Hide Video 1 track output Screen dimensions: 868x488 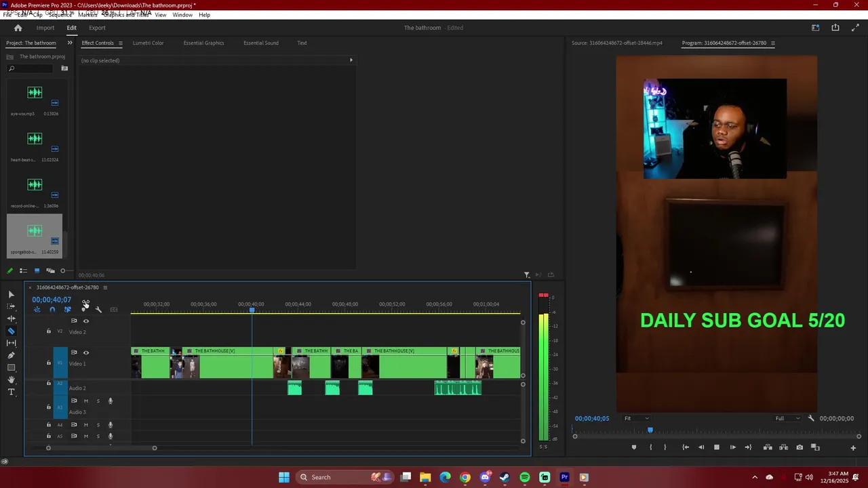[85, 352]
